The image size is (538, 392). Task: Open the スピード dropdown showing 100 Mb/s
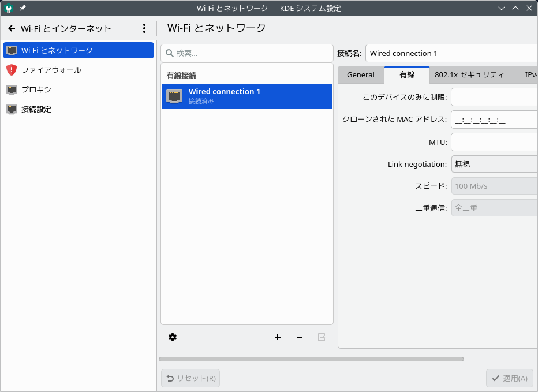[495, 186]
